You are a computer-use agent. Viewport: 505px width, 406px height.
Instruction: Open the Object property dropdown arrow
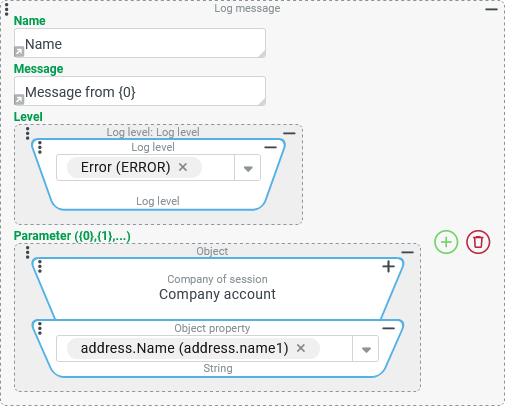click(x=366, y=349)
